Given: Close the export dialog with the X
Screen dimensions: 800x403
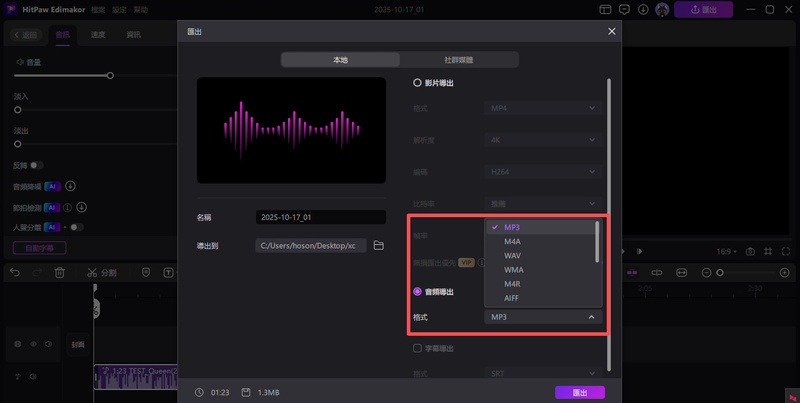Looking at the screenshot, I should (612, 31).
